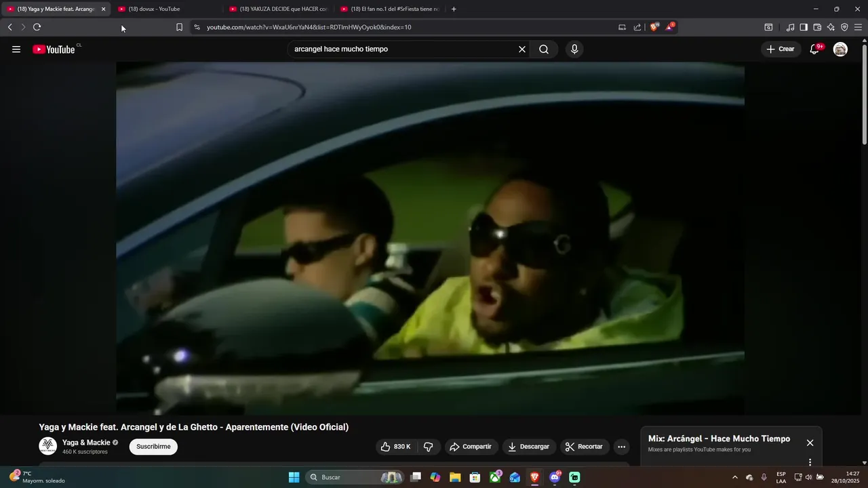868x488 pixels.
Task: Click the taskbar Buscar search box
Action: pos(355,477)
